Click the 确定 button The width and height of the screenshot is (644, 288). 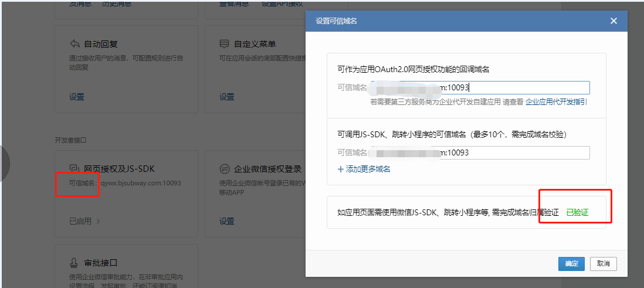click(x=571, y=264)
